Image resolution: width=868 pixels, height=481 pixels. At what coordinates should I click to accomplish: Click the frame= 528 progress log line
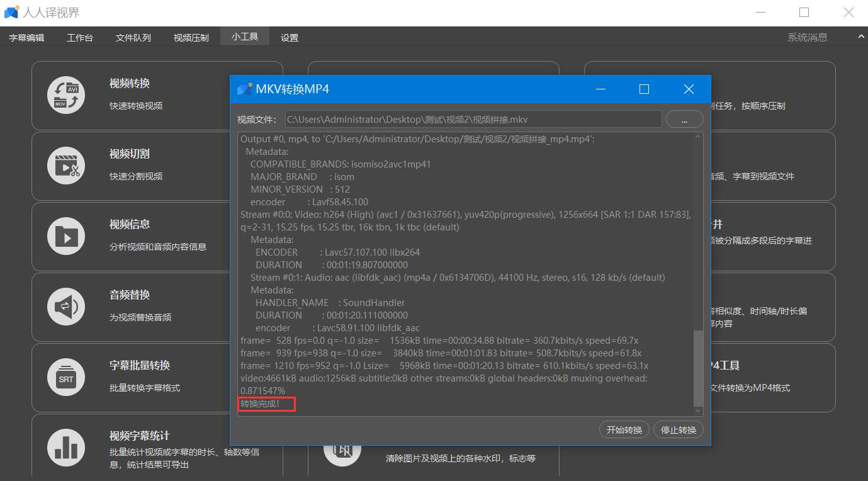tap(439, 341)
